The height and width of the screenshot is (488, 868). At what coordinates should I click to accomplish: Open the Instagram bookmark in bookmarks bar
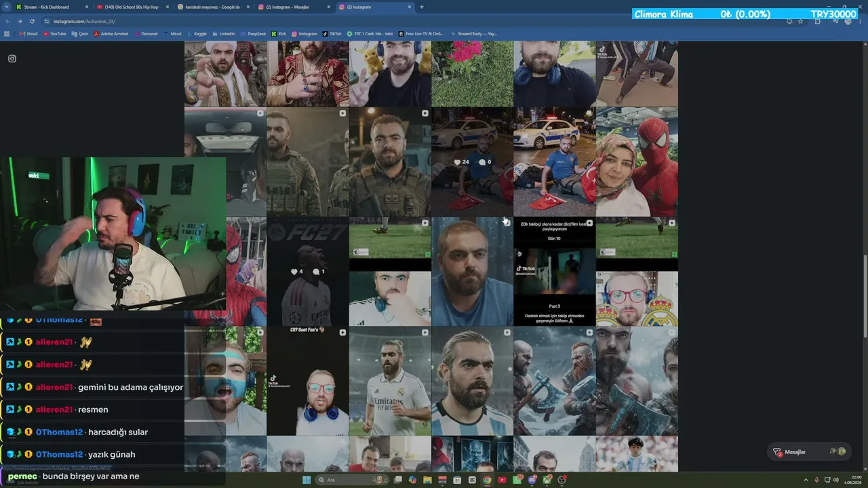pyautogui.click(x=304, y=33)
